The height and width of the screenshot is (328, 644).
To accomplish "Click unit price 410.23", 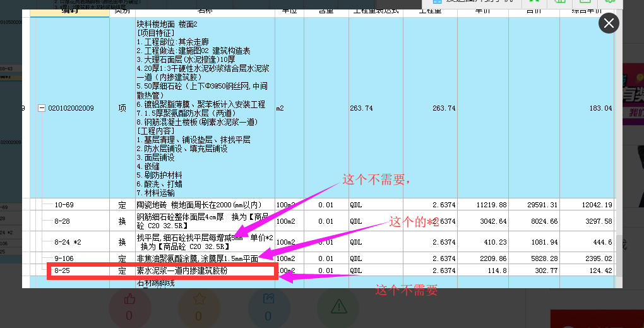I will tap(496, 242).
